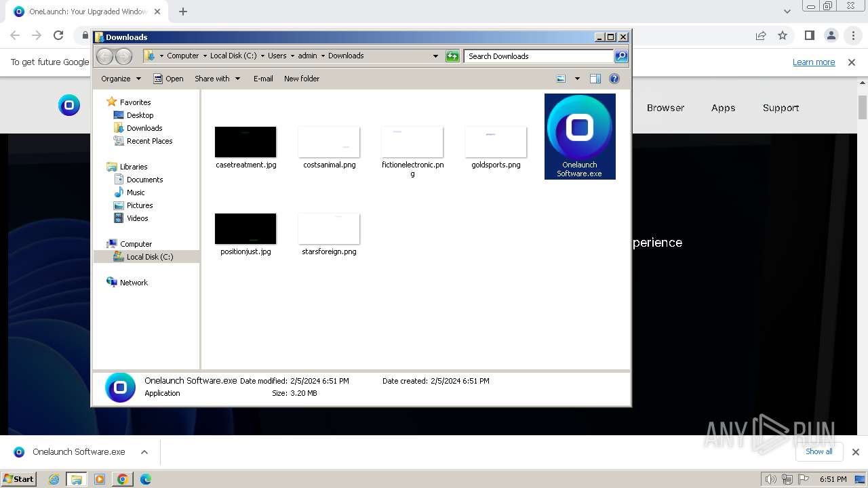The height and width of the screenshot is (488, 868).
Task: Toggle the preview pane button
Action: pos(595,79)
